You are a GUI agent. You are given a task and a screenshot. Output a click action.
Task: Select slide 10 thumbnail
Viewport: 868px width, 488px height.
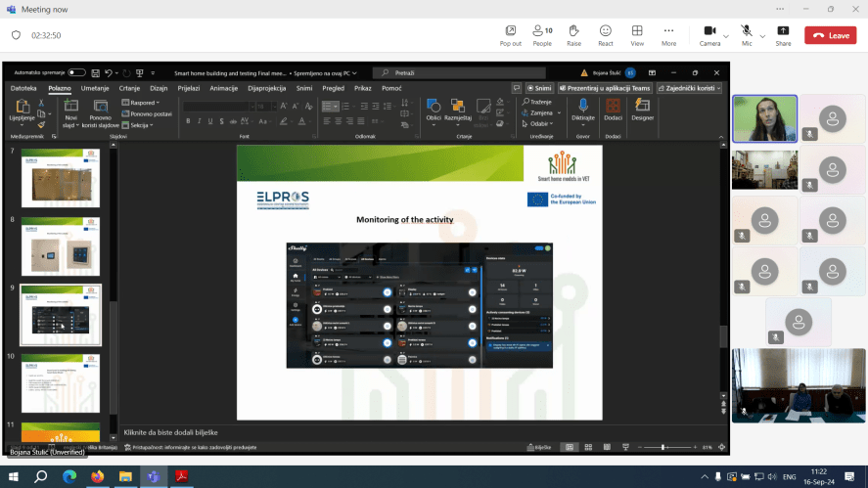[61, 383]
